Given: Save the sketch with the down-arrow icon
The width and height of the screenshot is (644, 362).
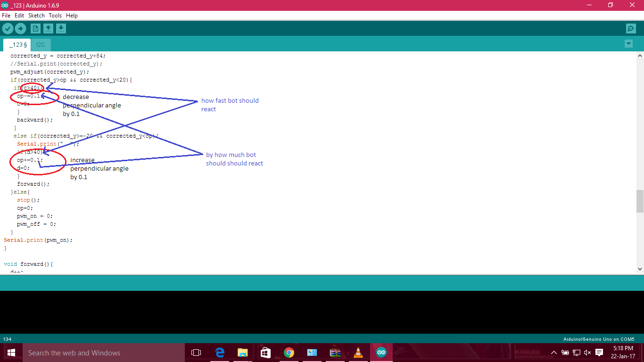Looking at the screenshot, I should click(x=61, y=29).
